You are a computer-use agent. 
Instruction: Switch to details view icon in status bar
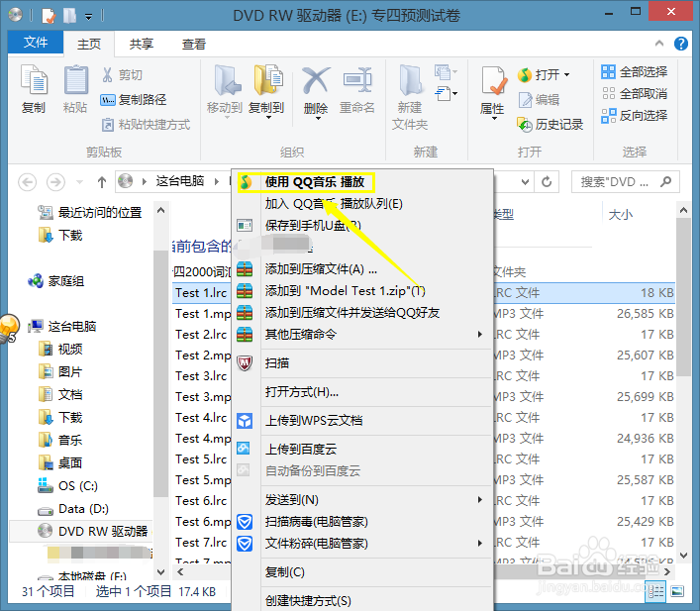tap(656, 592)
